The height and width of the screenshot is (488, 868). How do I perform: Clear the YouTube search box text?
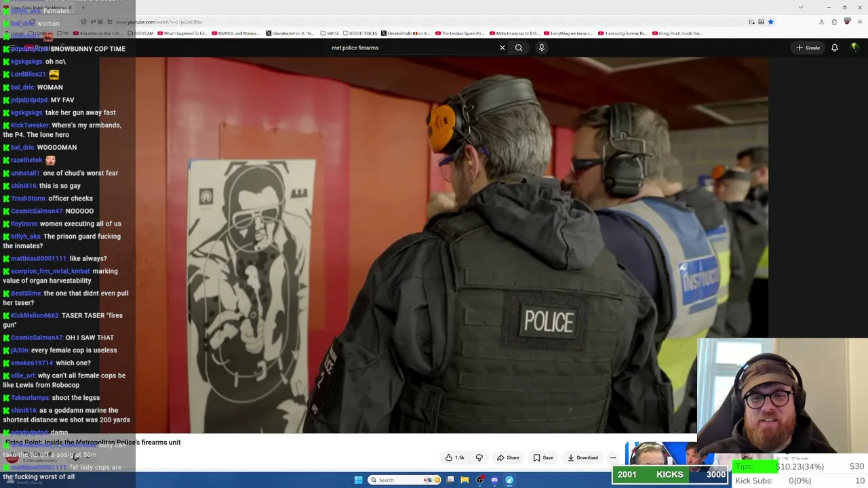(502, 47)
